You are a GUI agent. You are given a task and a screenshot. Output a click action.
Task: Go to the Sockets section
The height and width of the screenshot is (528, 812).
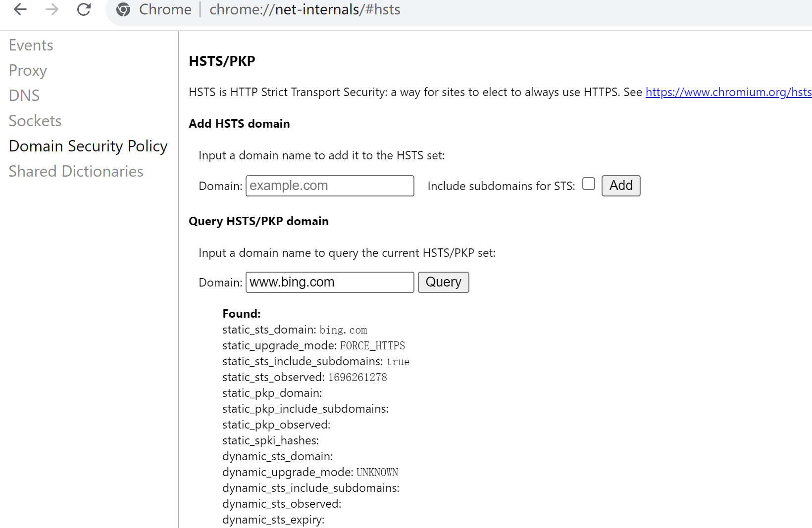35,121
